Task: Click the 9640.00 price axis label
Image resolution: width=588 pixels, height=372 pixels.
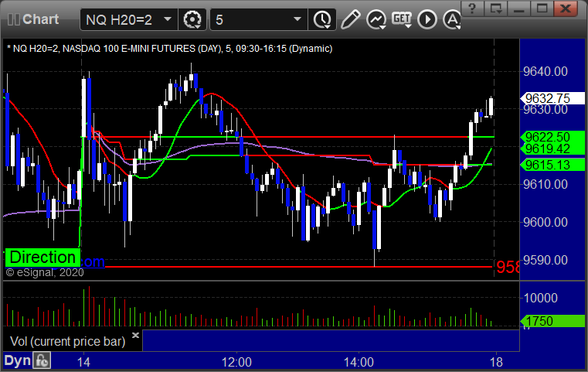Action: [x=546, y=71]
